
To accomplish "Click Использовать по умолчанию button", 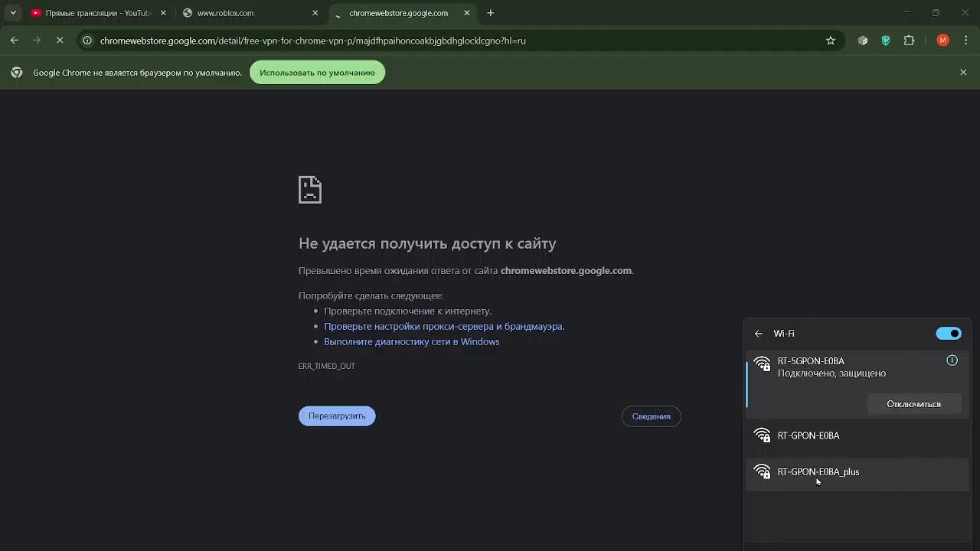I will point(317,73).
